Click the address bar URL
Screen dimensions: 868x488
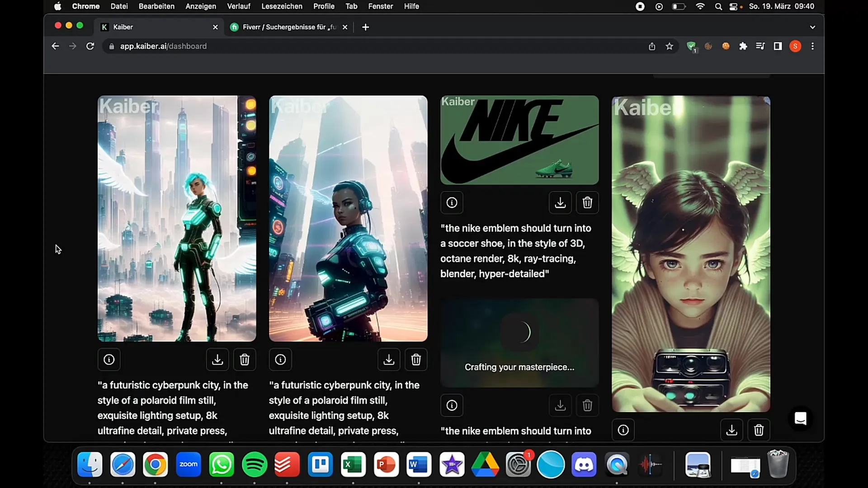163,46
